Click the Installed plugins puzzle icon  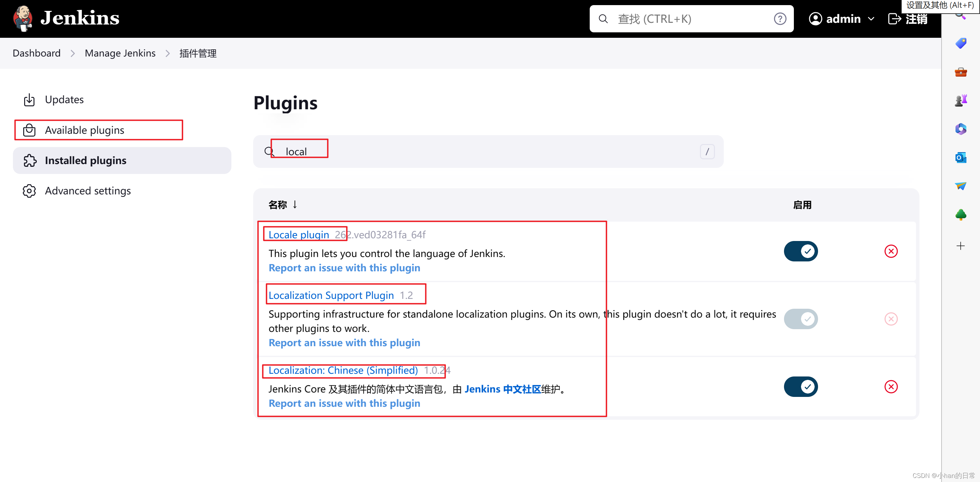click(x=30, y=161)
